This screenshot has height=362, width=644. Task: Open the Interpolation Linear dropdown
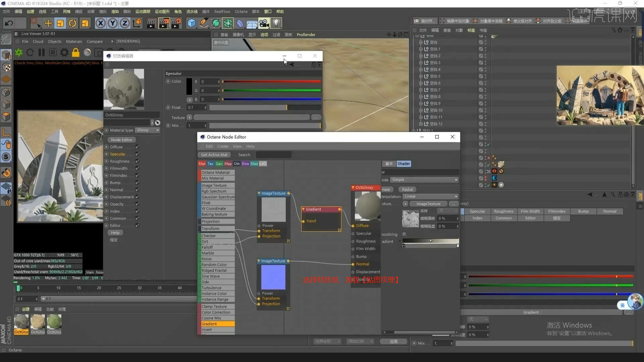[431, 196]
